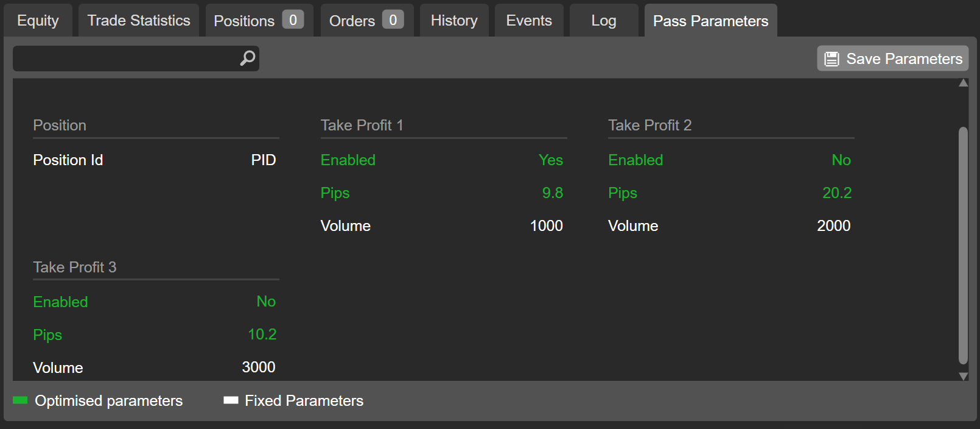Click the white Fixed Parameters legend swatch
The height and width of the screenshot is (429, 980).
(x=231, y=400)
